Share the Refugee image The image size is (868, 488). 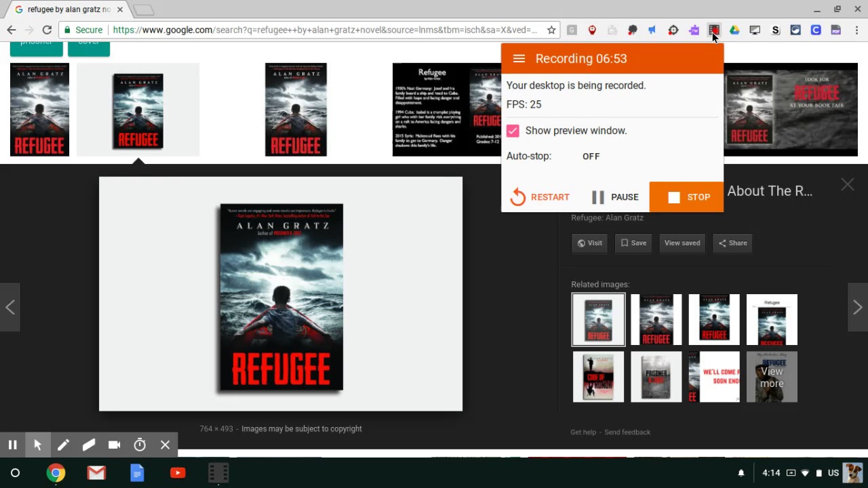pos(732,243)
